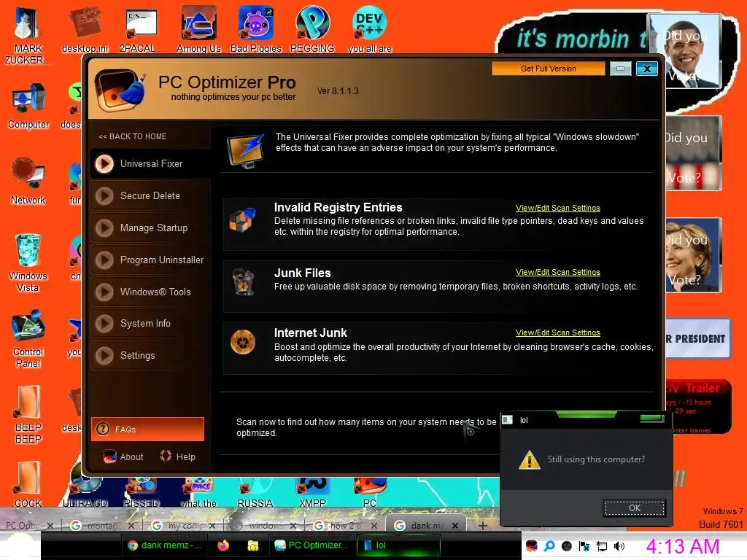
Task: Click the Obama 'Did you Vote?' thumbnail
Action: point(686,50)
